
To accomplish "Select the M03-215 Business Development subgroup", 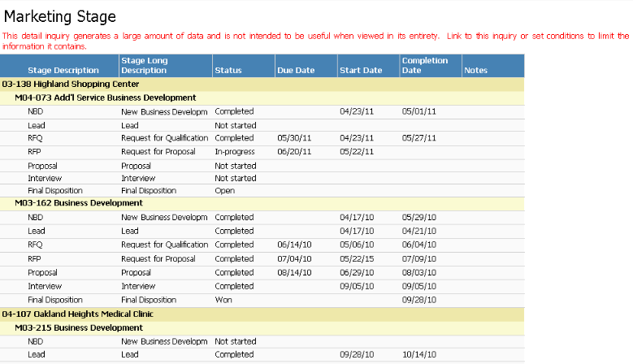I will 78,327.
